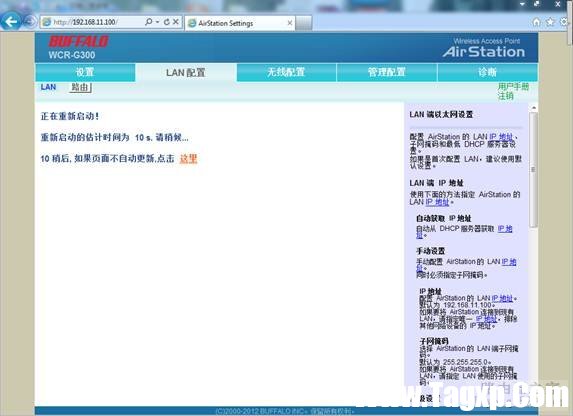Image resolution: width=573 pixels, height=416 pixels.
Task: Click the stop loading X in address bar
Action: 176,22
